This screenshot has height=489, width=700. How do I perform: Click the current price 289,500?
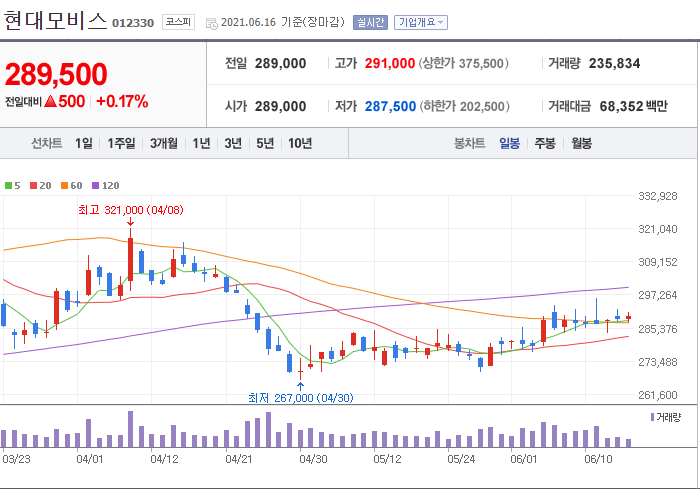56,74
